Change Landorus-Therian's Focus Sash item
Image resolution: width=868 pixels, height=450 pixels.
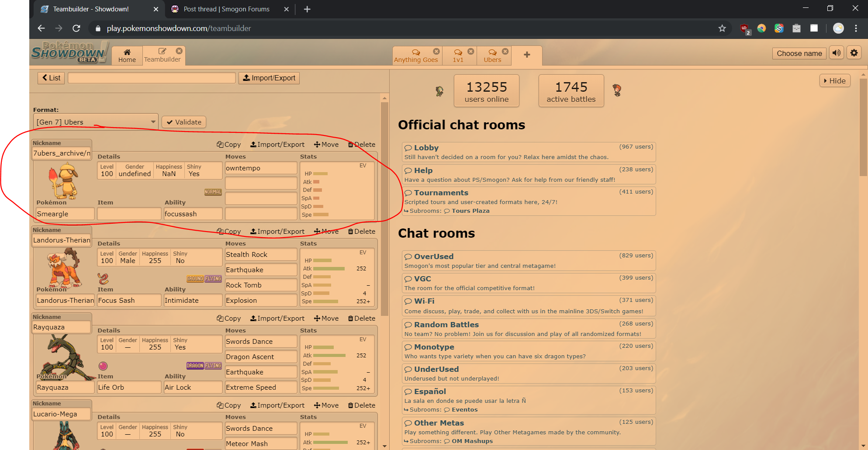(129, 301)
